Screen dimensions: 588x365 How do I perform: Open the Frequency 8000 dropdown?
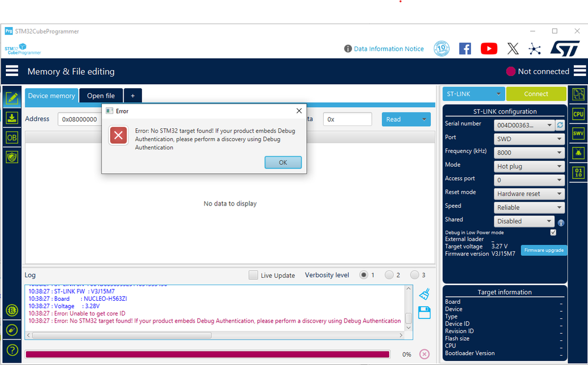(x=529, y=152)
